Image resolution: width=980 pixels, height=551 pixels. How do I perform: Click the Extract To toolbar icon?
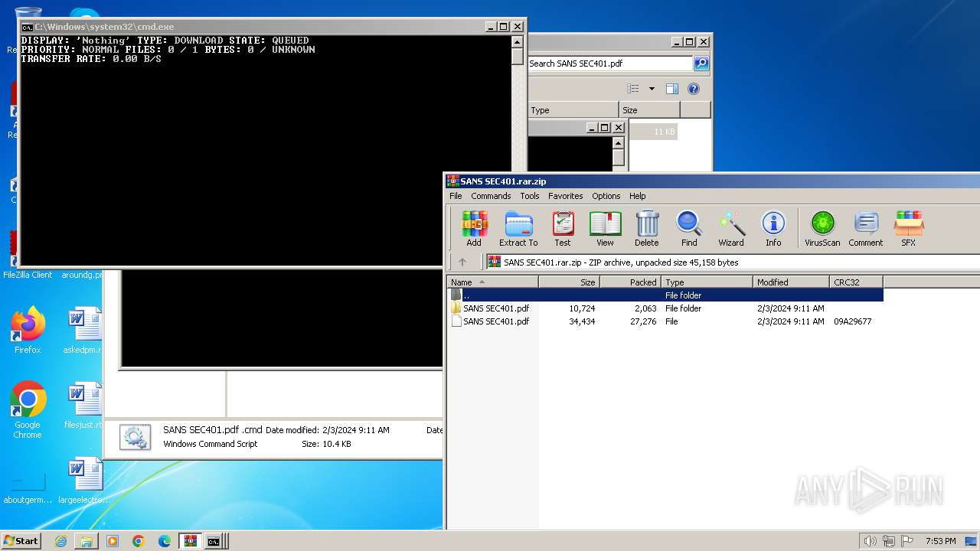point(518,229)
